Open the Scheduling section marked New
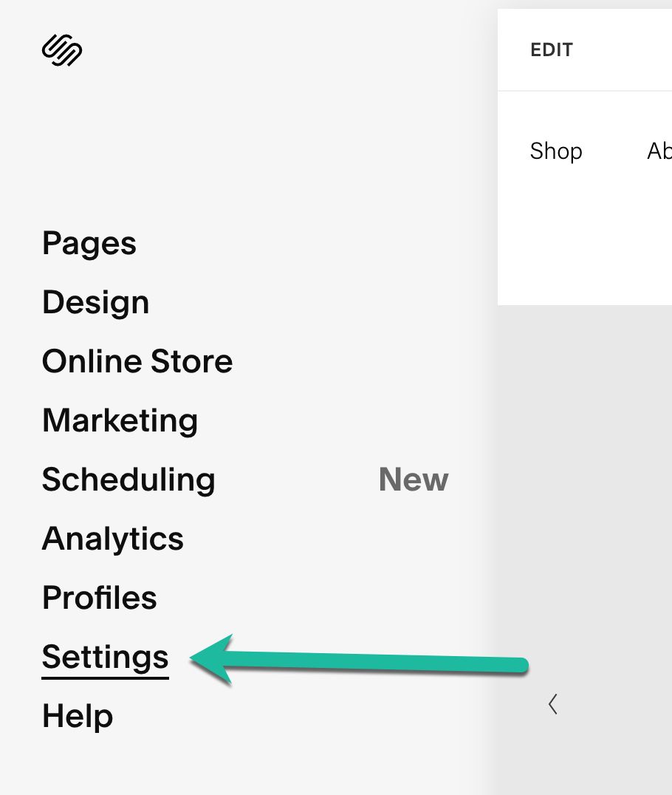Image resolution: width=672 pixels, height=795 pixels. click(128, 480)
